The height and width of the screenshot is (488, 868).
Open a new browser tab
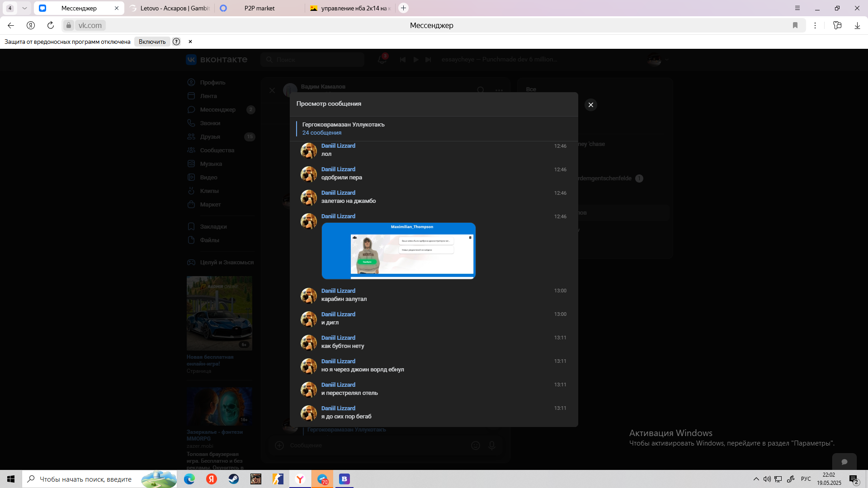click(404, 8)
